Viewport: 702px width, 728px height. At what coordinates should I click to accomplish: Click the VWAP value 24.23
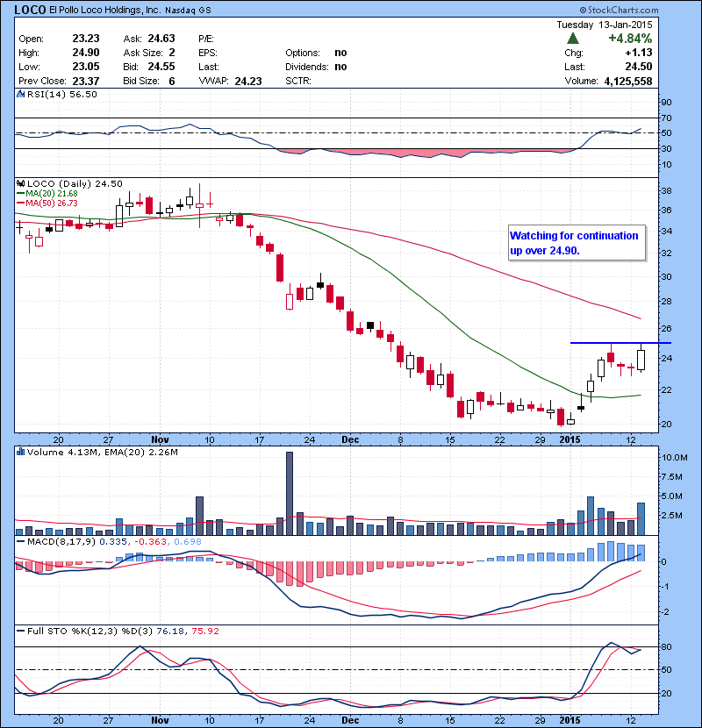pos(248,82)
